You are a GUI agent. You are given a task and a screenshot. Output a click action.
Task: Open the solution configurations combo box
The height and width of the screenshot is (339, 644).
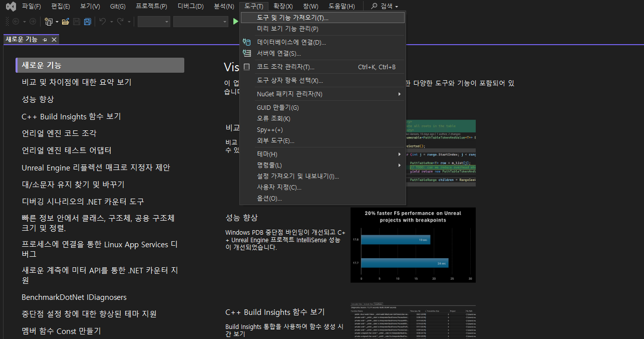(x=154, y=22)
